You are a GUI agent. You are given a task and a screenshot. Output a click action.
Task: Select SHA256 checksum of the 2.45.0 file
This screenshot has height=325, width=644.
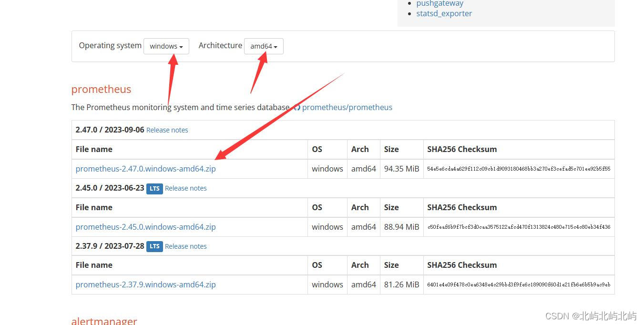point(519,227)
